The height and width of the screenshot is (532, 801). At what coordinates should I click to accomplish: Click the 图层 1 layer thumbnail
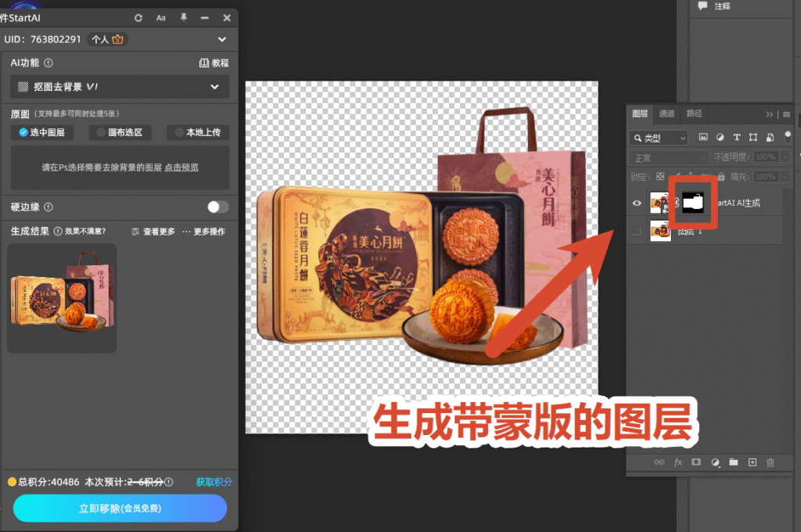660,231
